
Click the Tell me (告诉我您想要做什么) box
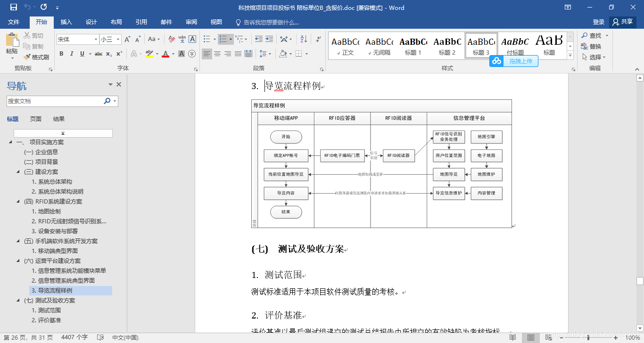click(x=267, y=22)
